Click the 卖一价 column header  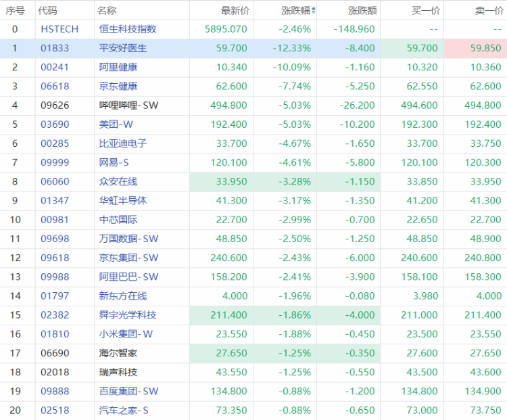pyautogui.click(x=489, y=11)
